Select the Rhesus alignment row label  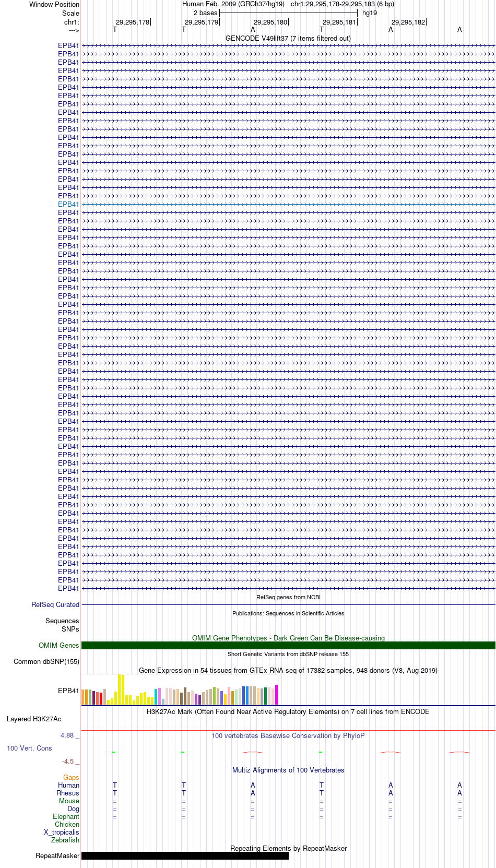[68, 793]
